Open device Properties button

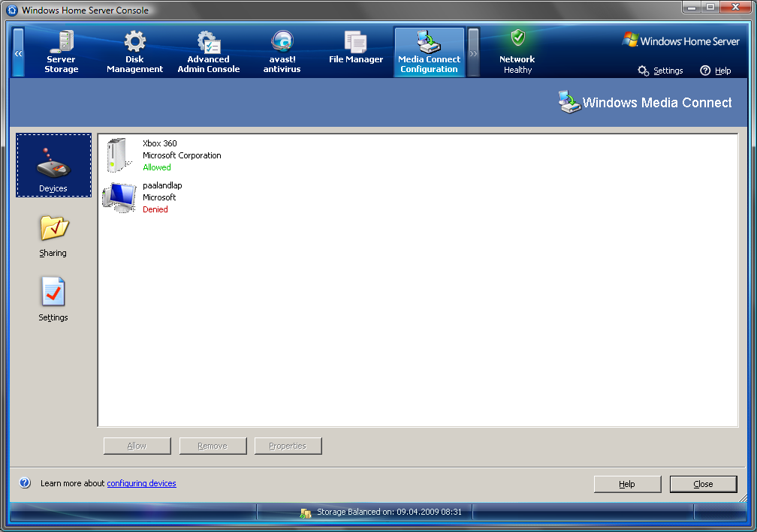288,446
